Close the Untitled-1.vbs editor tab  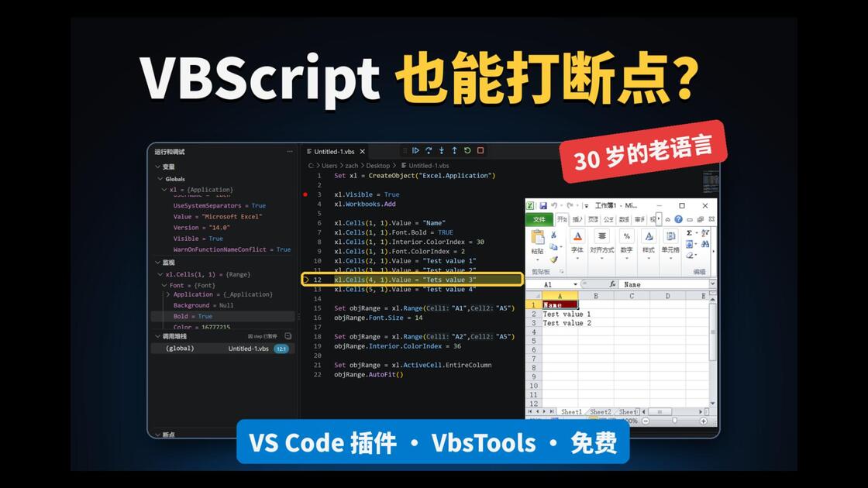coord(363,152)
